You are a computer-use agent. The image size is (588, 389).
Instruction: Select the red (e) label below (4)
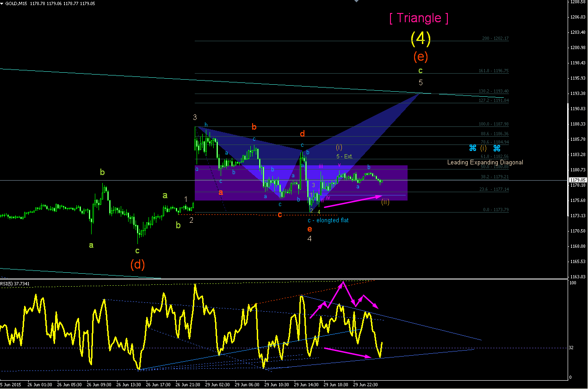pyautogui.click(x=421, y=56)
